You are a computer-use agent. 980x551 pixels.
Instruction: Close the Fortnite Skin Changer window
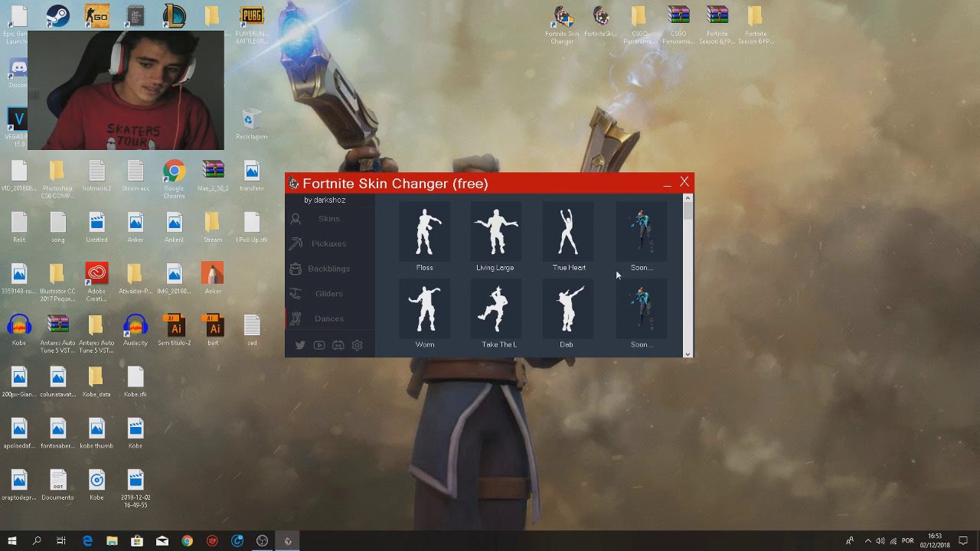684,182
